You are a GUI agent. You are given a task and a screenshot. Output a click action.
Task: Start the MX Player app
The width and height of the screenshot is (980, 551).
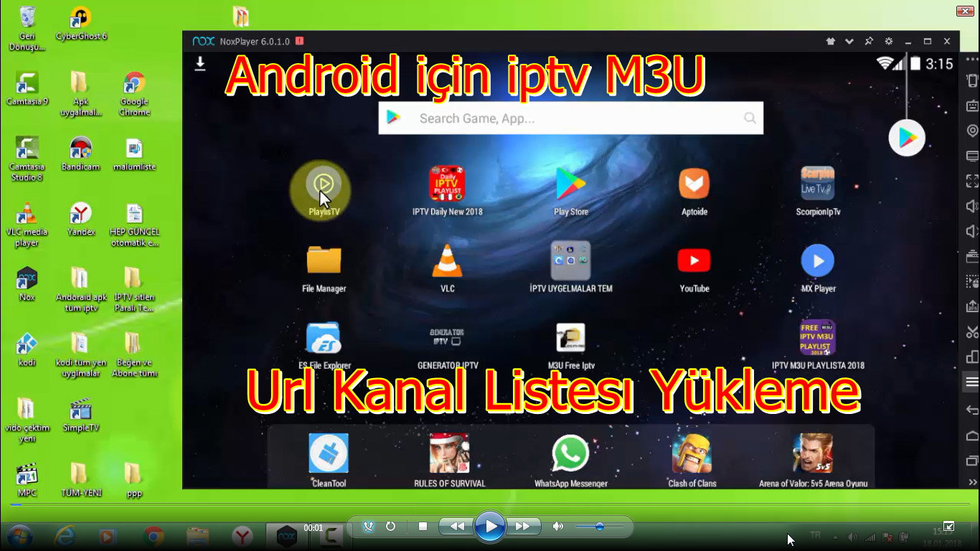(817, 262)
